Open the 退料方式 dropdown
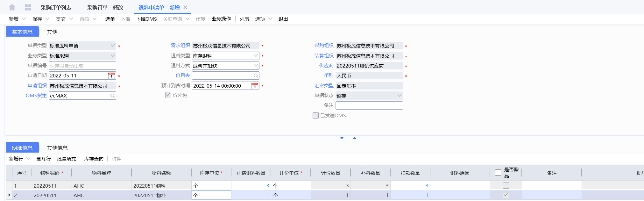The width and height of the screenshot is (644, 201). click(256, 66)
